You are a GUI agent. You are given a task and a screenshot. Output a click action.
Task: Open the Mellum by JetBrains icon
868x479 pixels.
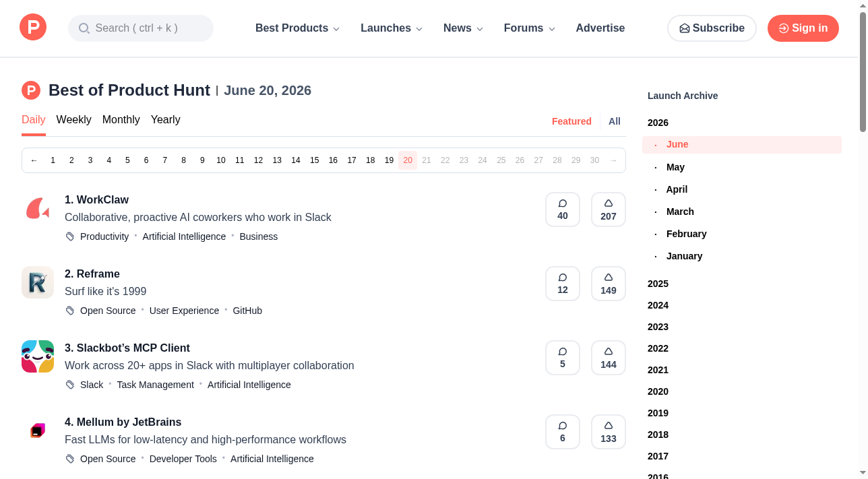pyautogui.click(x=38, y=431)
